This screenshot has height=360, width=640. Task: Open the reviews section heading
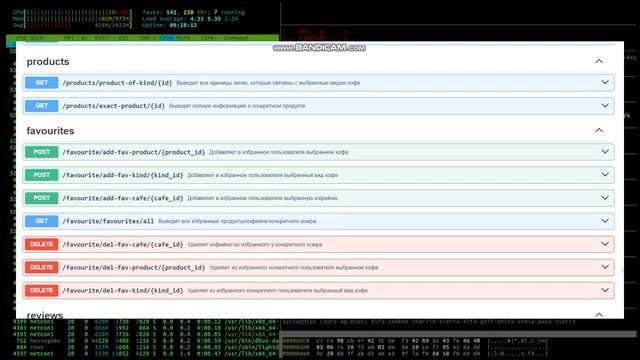point(45,315)
